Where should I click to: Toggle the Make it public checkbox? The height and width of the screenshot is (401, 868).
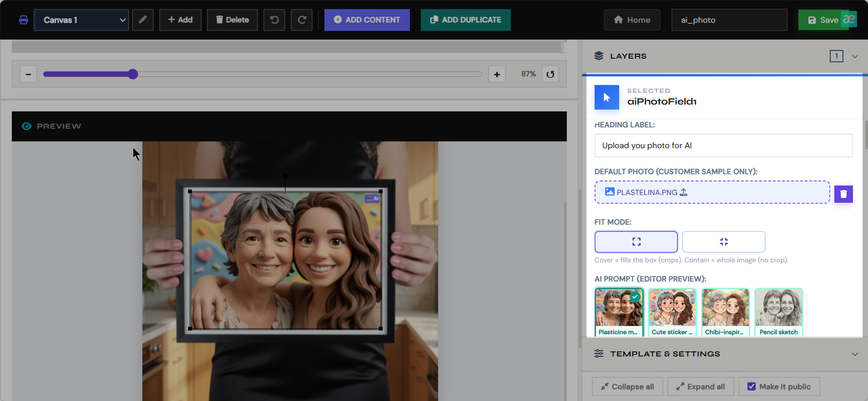[752, 386]
